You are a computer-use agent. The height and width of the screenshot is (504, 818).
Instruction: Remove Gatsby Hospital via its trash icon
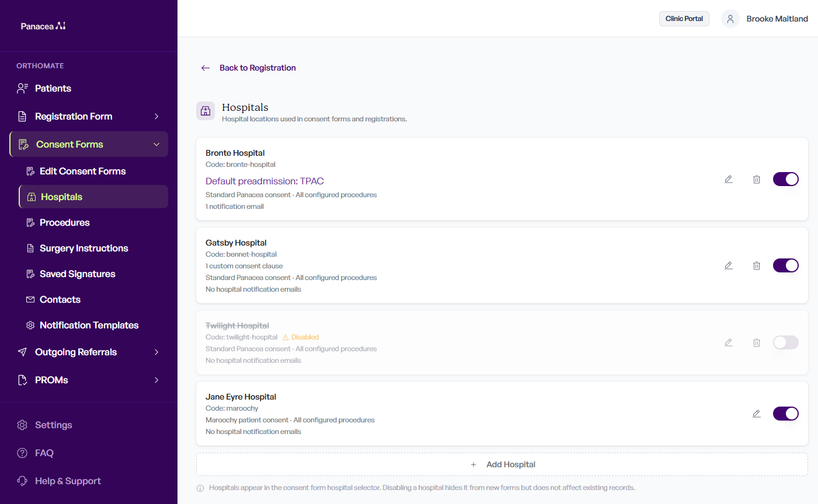click(757, 265)
